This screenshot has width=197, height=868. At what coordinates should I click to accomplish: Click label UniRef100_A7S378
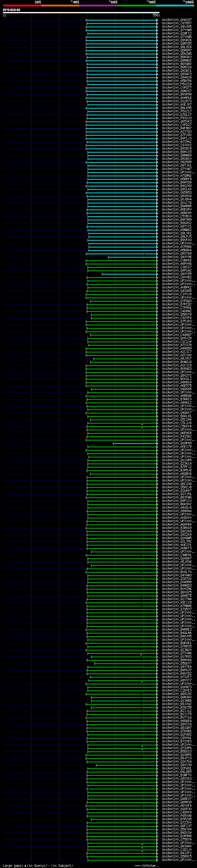tap(177, 345)
